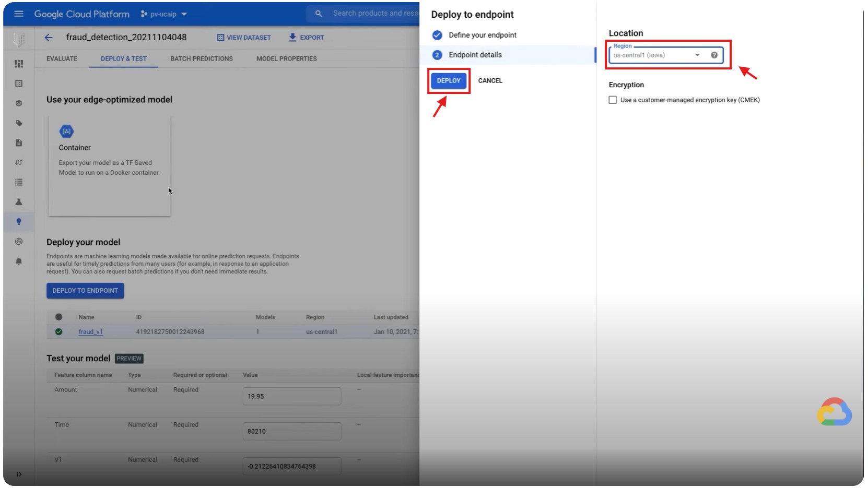Click the Region help question-mark icon
This screenshot has height=488, width=868.
tap(714, 55)
